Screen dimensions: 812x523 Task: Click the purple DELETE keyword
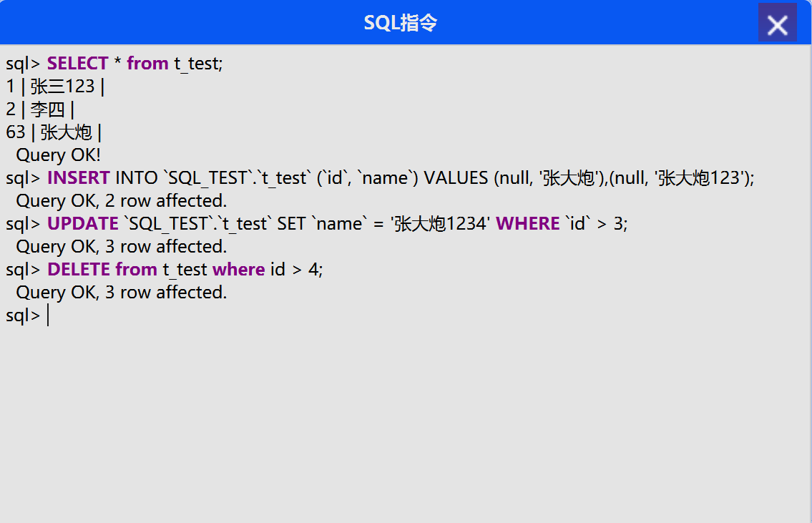(x=79, y=270)
